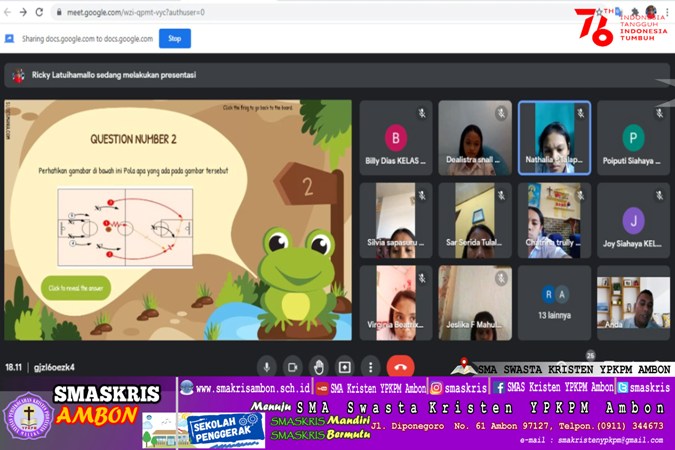Select Chatrina trully video tile
Screen dimensions: 675x450
pos(554,220)
